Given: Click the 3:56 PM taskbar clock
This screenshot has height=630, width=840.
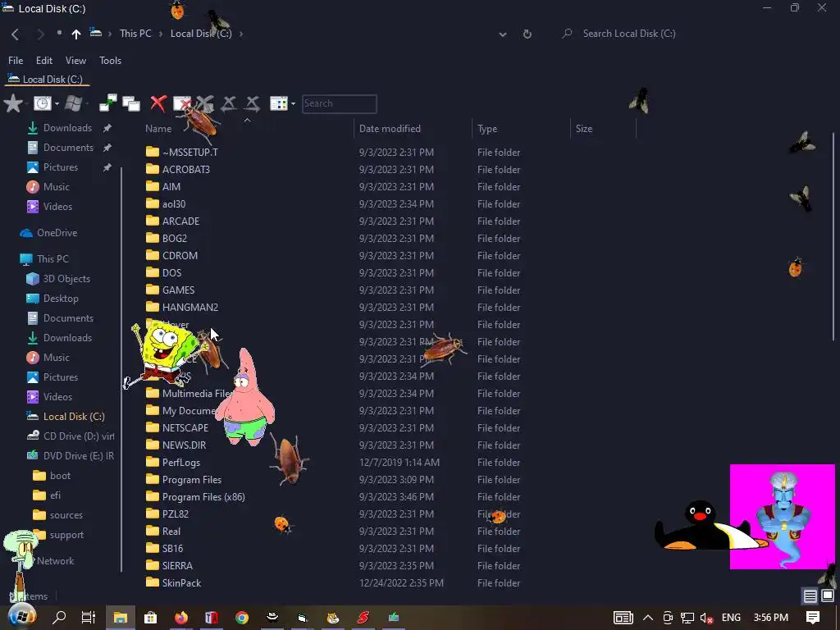Looking at the screenshot, I should [x=770, y=618].
